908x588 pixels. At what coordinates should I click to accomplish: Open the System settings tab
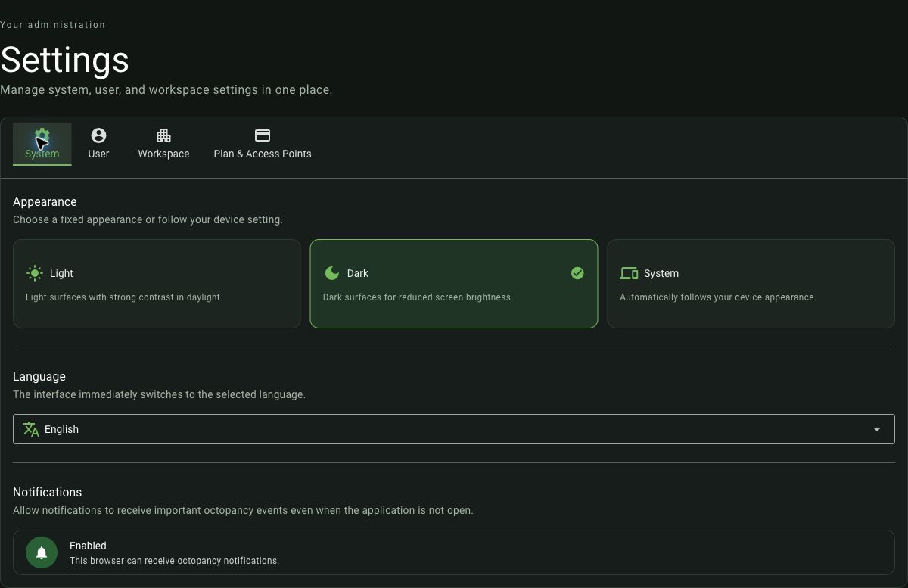42,144
